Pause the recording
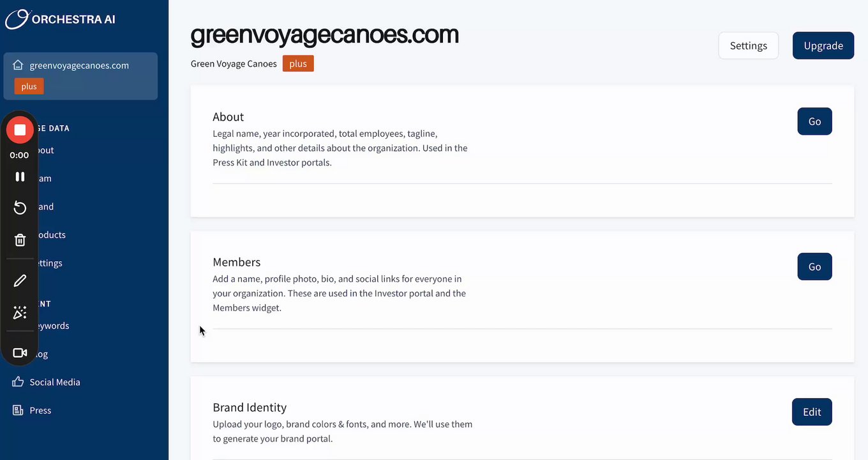Screen dimensions: 868x460 [x=20, y=177]
